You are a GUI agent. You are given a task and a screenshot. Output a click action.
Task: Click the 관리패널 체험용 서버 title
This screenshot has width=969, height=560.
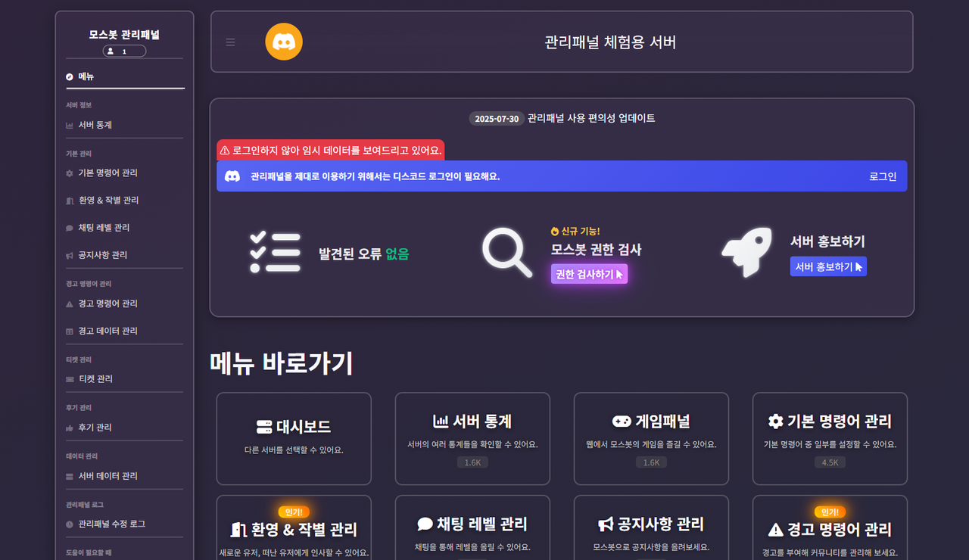[x=610, y=42]
